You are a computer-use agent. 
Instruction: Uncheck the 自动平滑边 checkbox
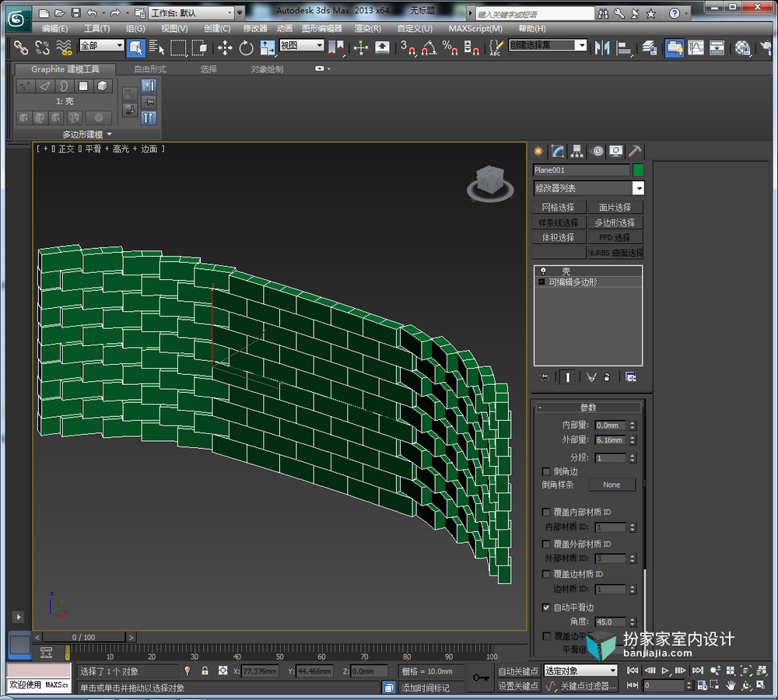[546, 607]
